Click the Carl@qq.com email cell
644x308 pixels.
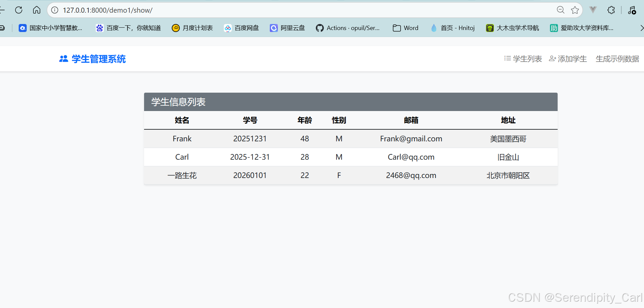pyautogui.click(x=411, y=157)
